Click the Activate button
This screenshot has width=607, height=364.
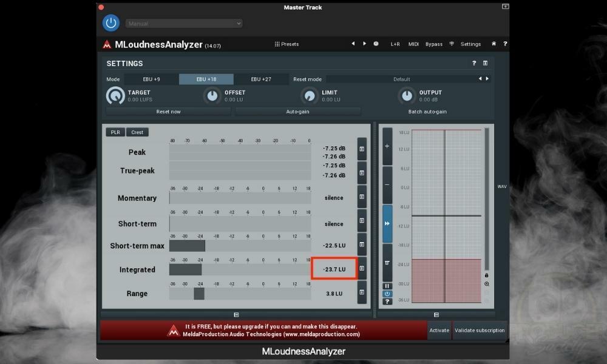tap(439, 331)
